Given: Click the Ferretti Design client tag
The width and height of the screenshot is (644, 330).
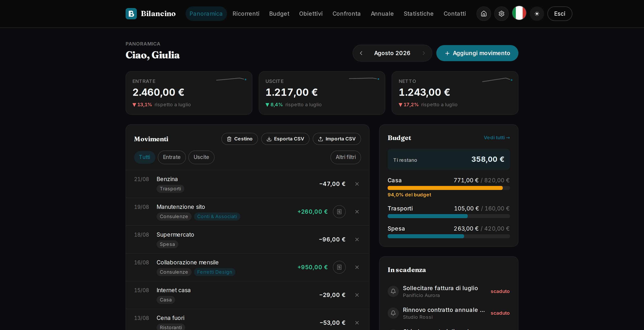Looking at the screenshot, I should point(215,272).
